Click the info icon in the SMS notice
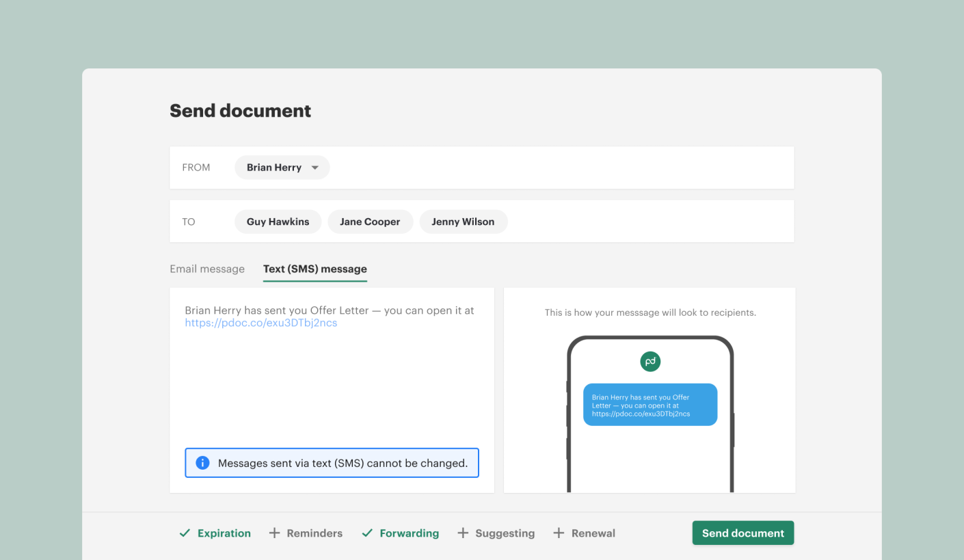The width and height of the screenshot is (964, 560). pos(202,463)
